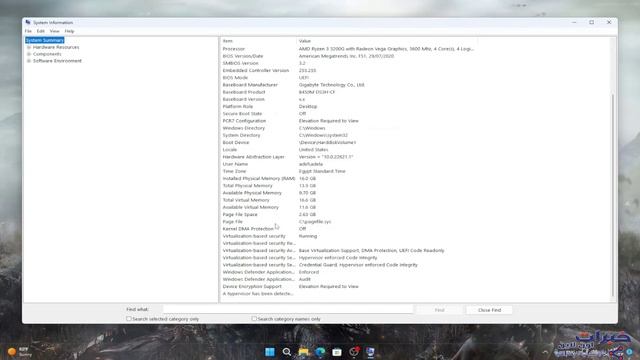Select System Summary in the tree

pyautogui.click(x=44, y=40)
